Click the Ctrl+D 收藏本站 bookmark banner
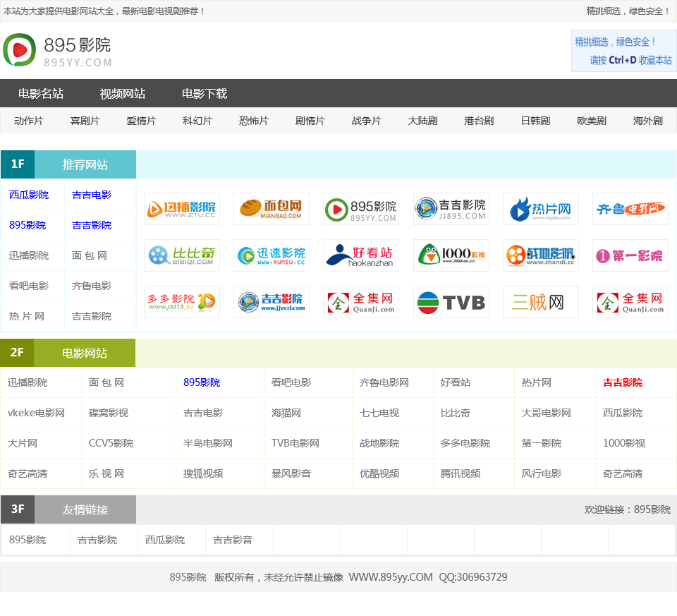The height and width of the screenshot is (616, 677). 623,51
